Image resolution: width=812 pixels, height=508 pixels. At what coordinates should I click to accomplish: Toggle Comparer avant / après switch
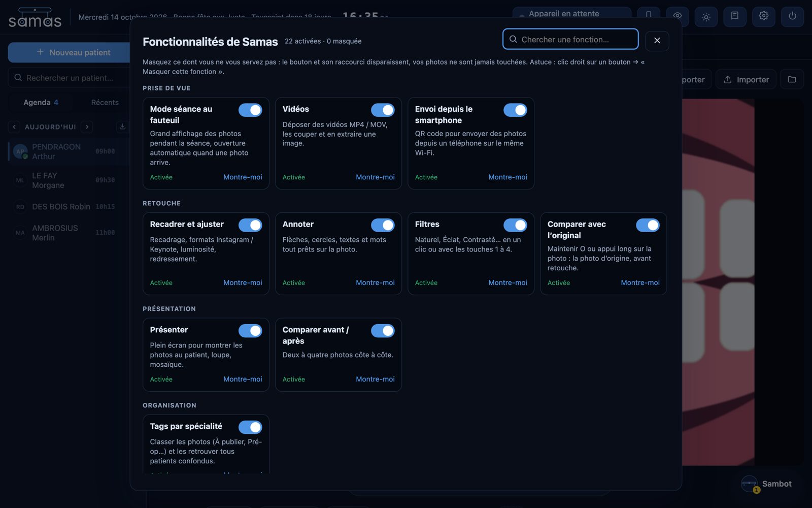383,331
